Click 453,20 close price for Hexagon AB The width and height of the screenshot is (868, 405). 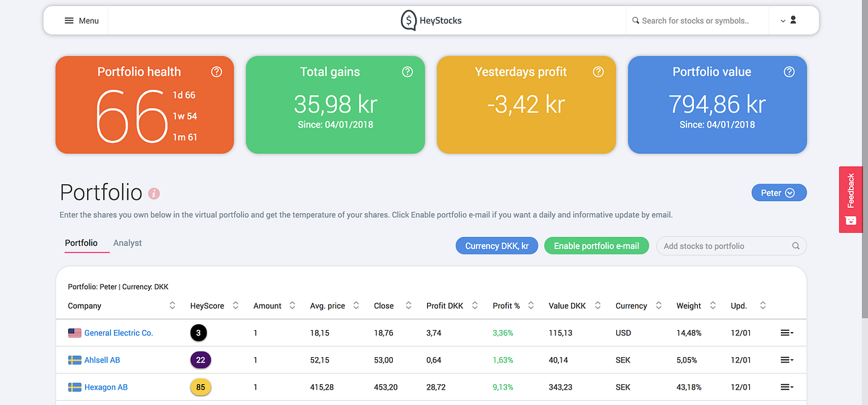[x=386, y=387]
